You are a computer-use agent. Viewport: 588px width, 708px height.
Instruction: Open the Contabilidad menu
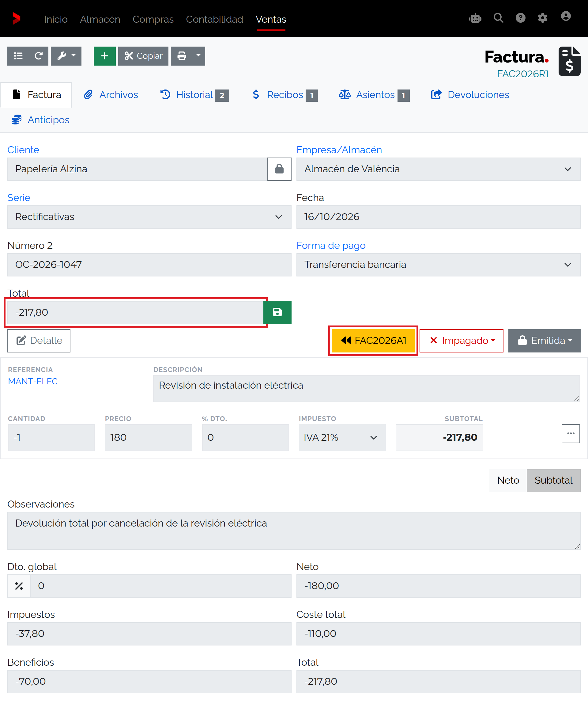click(215, 19)
